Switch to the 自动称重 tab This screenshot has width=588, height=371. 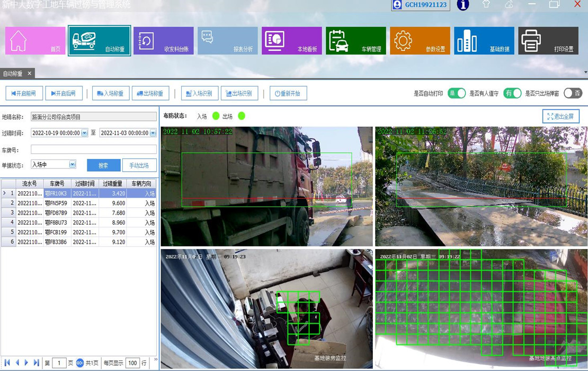(13, 73)
